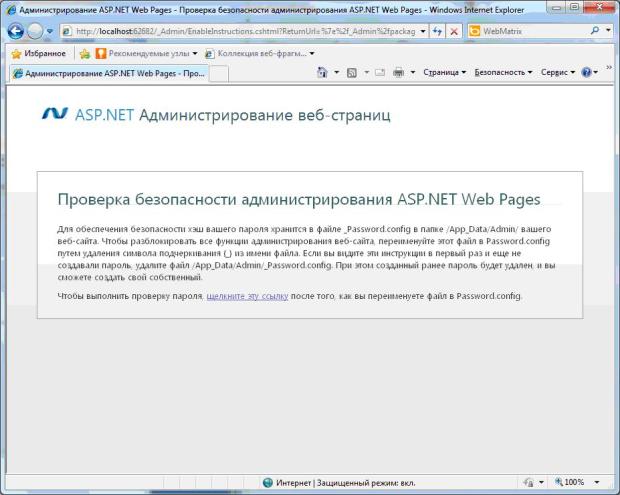Open the Сервис menu
The width and height of the screenshot is (620, 495).
pyautogui.click(x=558, y=72)
